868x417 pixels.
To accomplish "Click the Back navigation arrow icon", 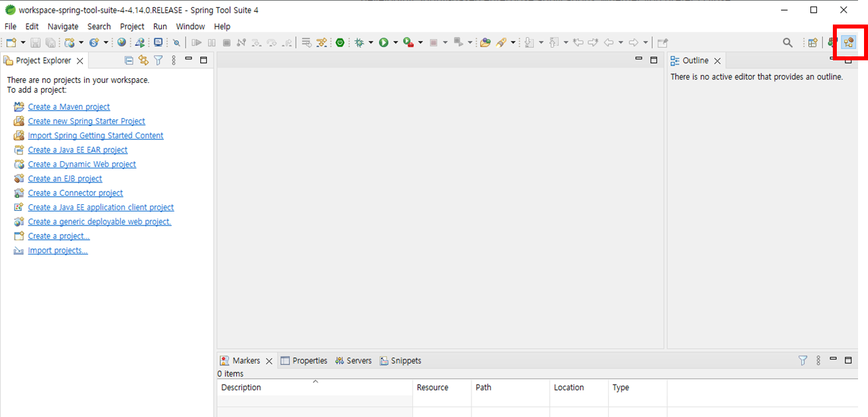I will tap(609, 42).
